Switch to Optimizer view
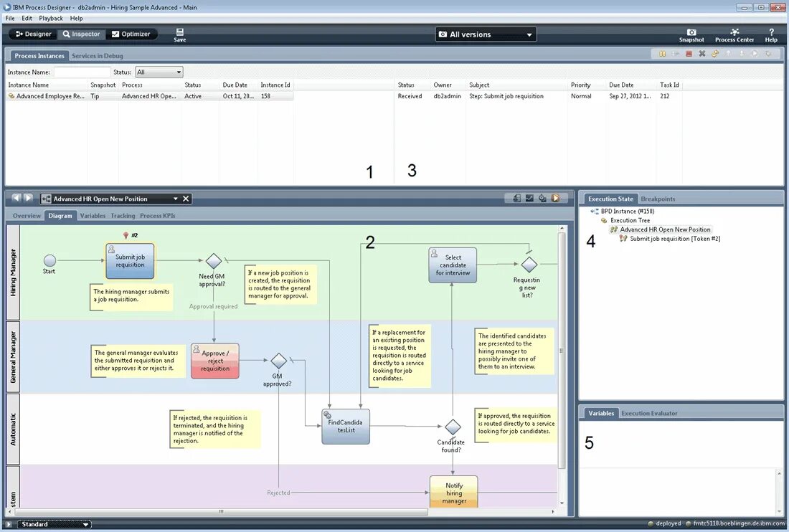This screenshot has width=789, height=532. 131,34
